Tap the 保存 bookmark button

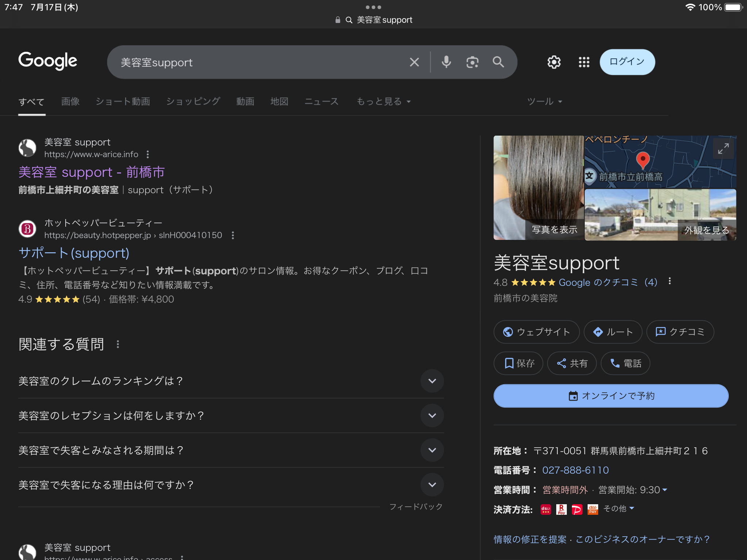tap(518, 363)
